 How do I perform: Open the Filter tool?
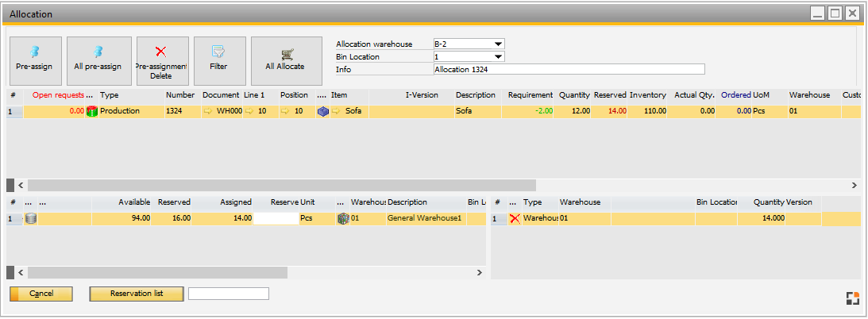point(218,60)
